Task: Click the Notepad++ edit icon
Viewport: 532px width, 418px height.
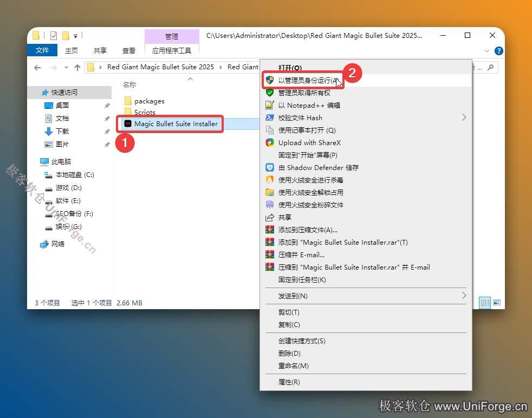Action: [270, 105]
